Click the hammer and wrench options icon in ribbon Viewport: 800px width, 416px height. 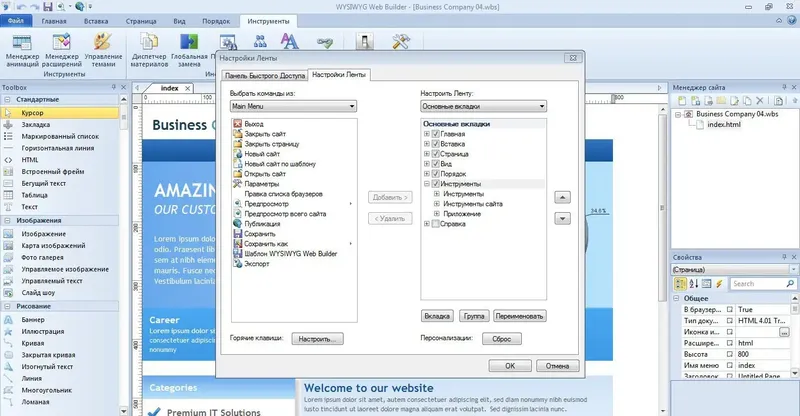coord(401,42)
